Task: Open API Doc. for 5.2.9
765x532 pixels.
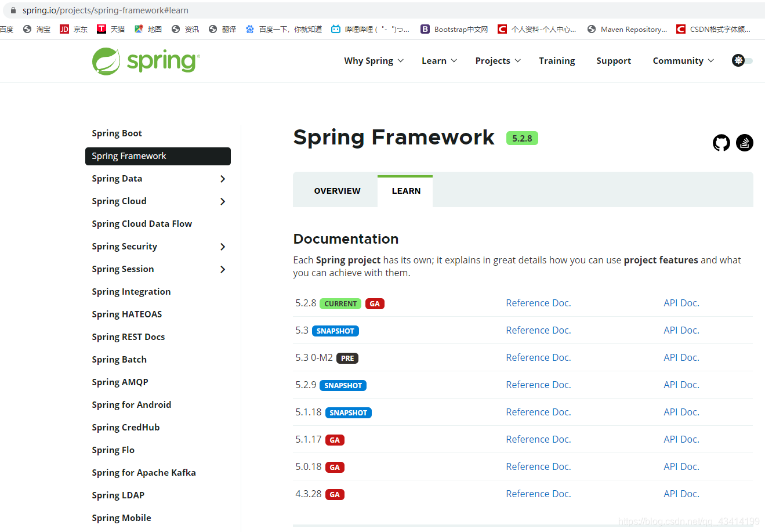Action: click(681, 385)
